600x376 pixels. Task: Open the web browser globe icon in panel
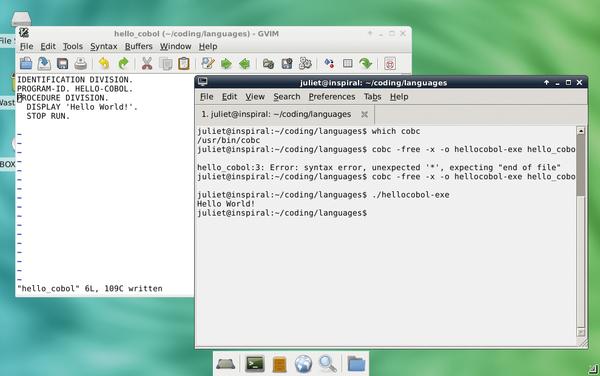click(303, 363)
